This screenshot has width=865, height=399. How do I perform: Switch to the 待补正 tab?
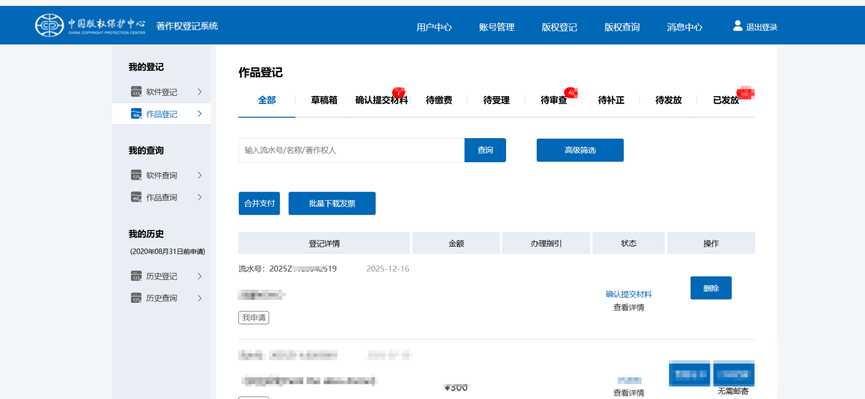coord(611,100)
